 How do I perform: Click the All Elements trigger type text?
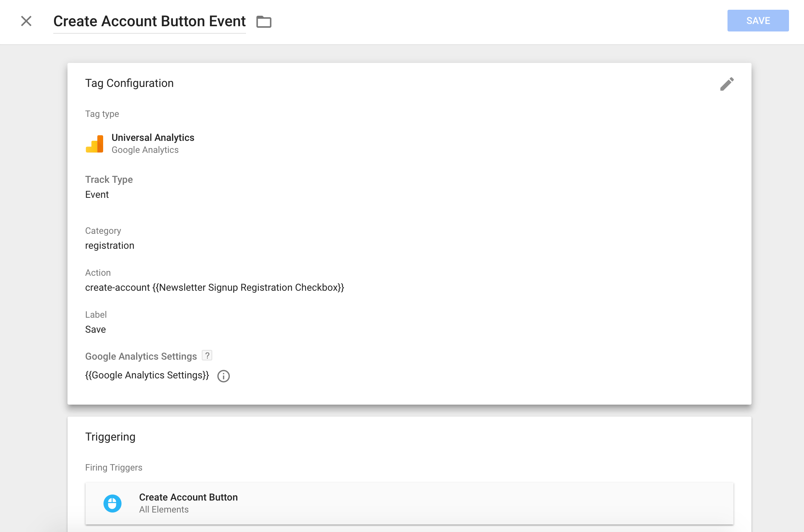click(x=164, y=510)
